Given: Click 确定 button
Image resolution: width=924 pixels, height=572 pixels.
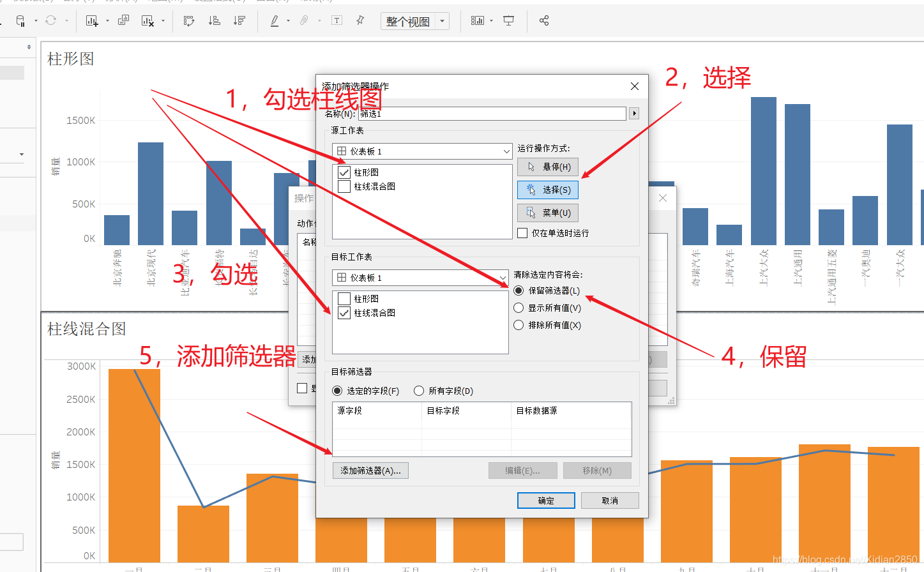Looking at the screenshot, I should tap(546, 500).
